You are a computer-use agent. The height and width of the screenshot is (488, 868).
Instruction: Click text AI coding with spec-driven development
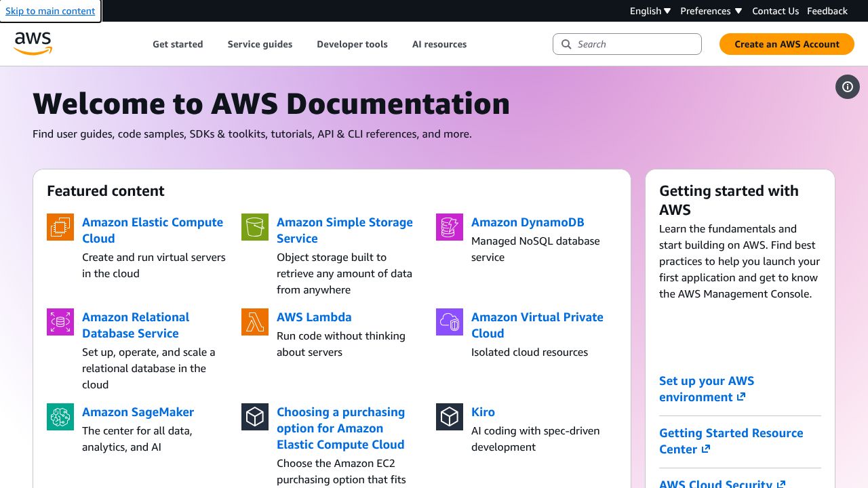pyautogui.click(x=536, y=439)
